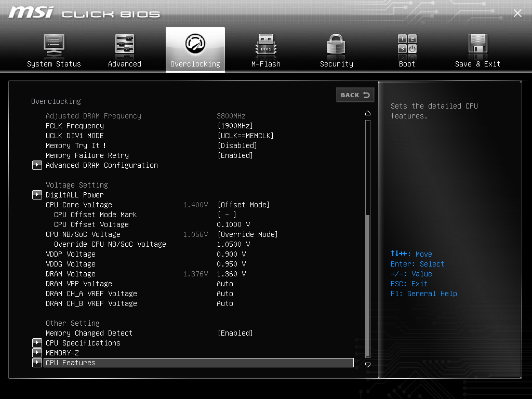532x399 pixels.
Task: Switch to the System Status tab label
Action: pos(54,64)
